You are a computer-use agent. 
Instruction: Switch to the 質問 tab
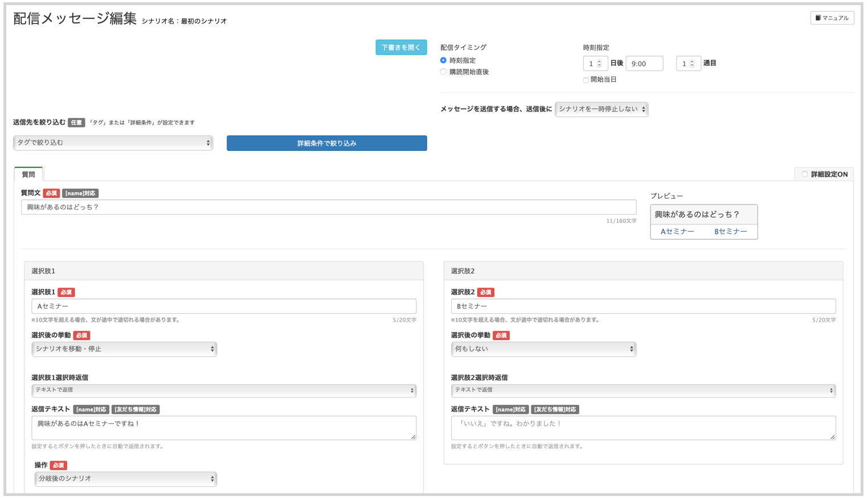coord(28,175)
